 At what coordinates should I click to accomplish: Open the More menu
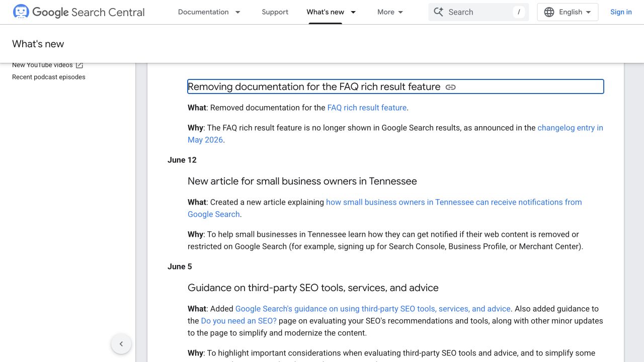390,12
